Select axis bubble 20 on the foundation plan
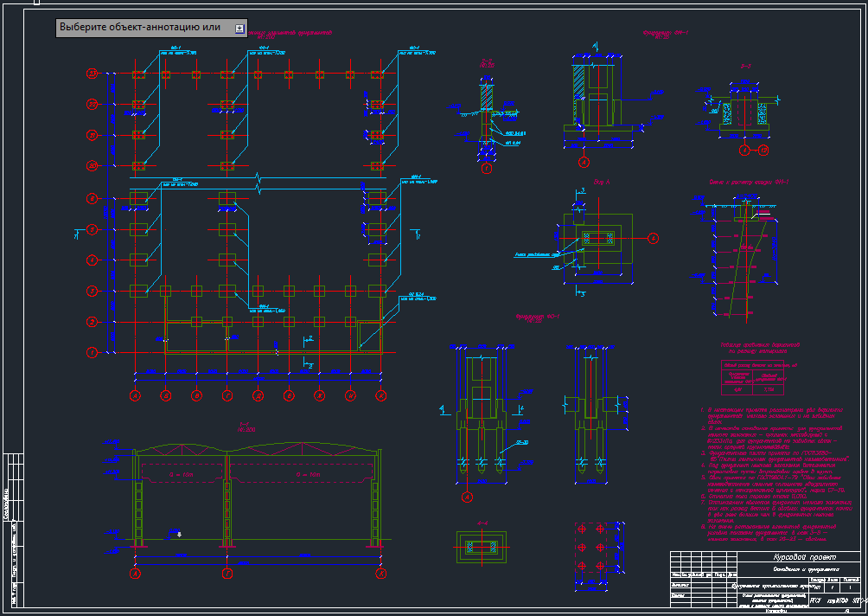 tap(92, 165)
